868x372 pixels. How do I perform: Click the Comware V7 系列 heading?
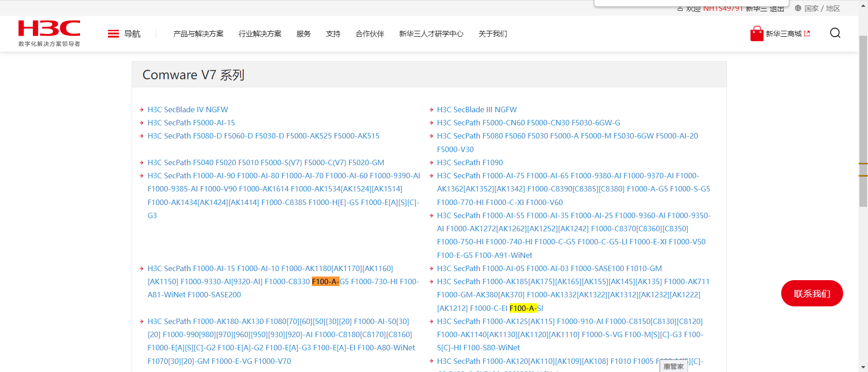193,75
